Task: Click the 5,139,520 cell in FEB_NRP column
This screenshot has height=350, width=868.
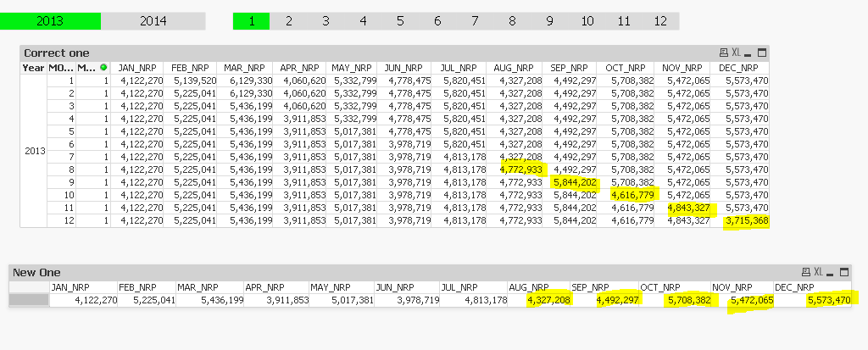Action: [x=190, y=81]
